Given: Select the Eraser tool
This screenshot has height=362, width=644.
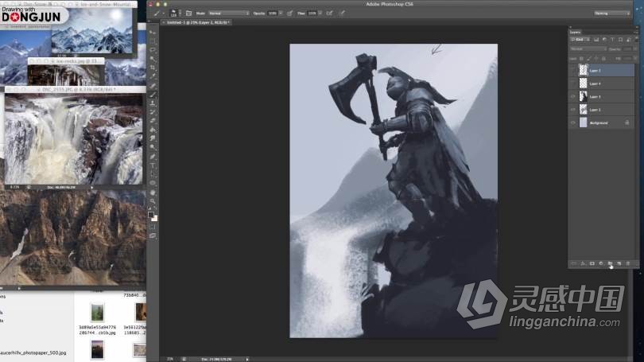Looking at the screenshot, I should [x=153, y=121].
